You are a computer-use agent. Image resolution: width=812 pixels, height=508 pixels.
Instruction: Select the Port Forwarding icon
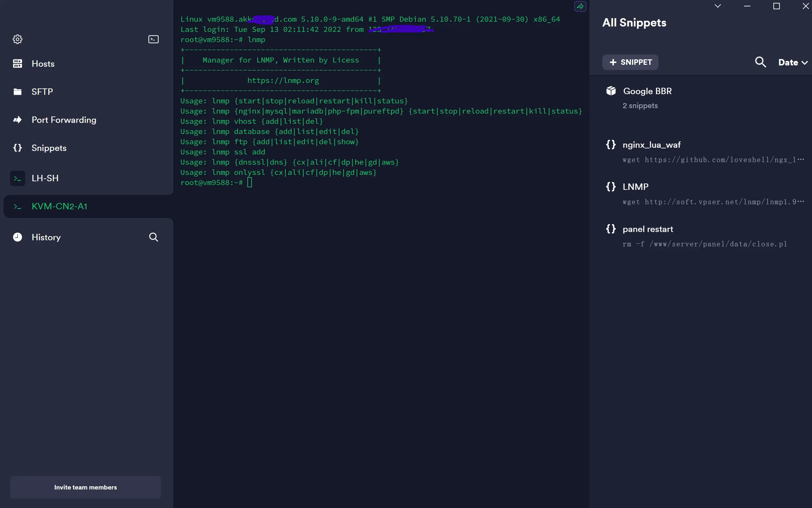[17, 119]
